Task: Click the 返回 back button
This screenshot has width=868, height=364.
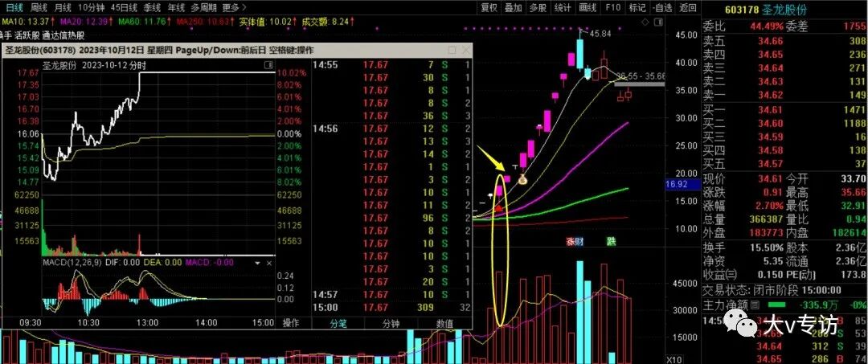Action: (x=687, y=7)
